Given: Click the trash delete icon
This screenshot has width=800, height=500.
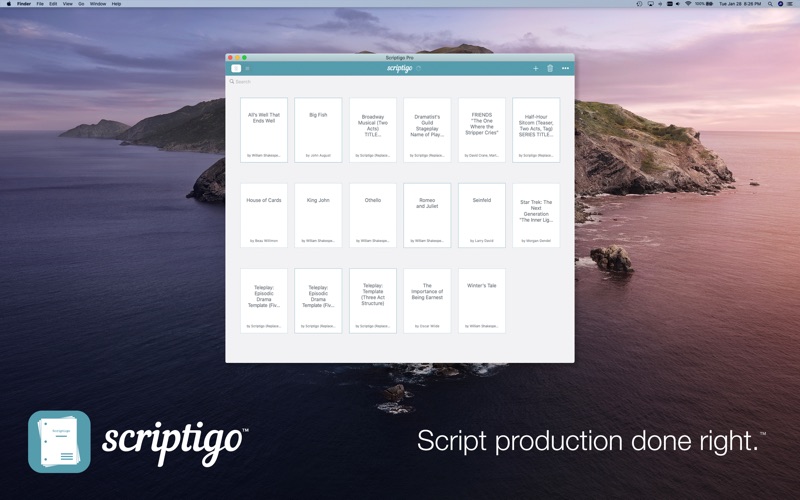Looking at the screenshot, I should (x=550, y=68).
